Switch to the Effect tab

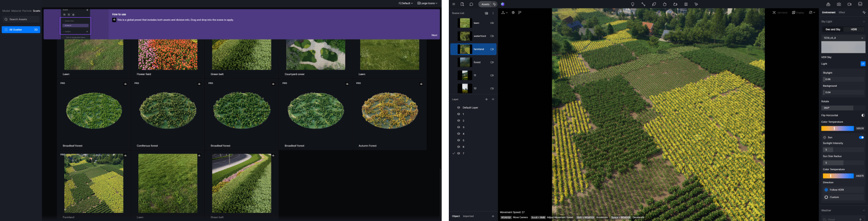click(841, 13)
